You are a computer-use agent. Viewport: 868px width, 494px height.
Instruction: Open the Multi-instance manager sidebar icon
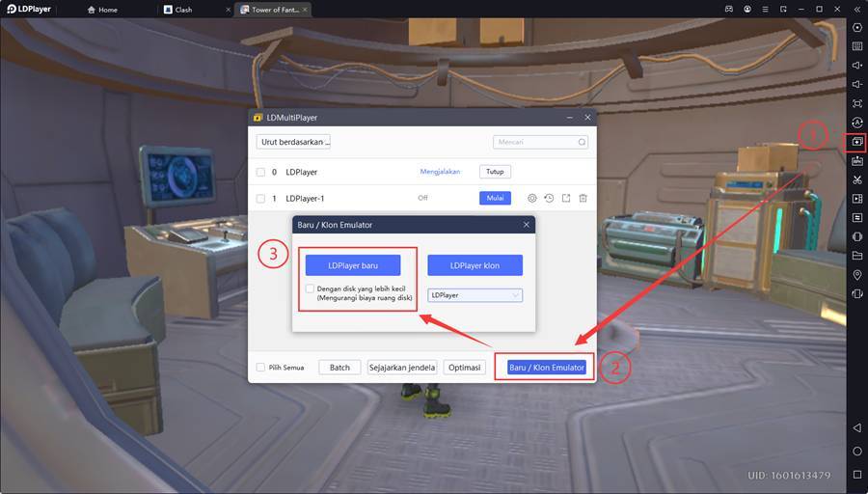[x=857, y=143]
